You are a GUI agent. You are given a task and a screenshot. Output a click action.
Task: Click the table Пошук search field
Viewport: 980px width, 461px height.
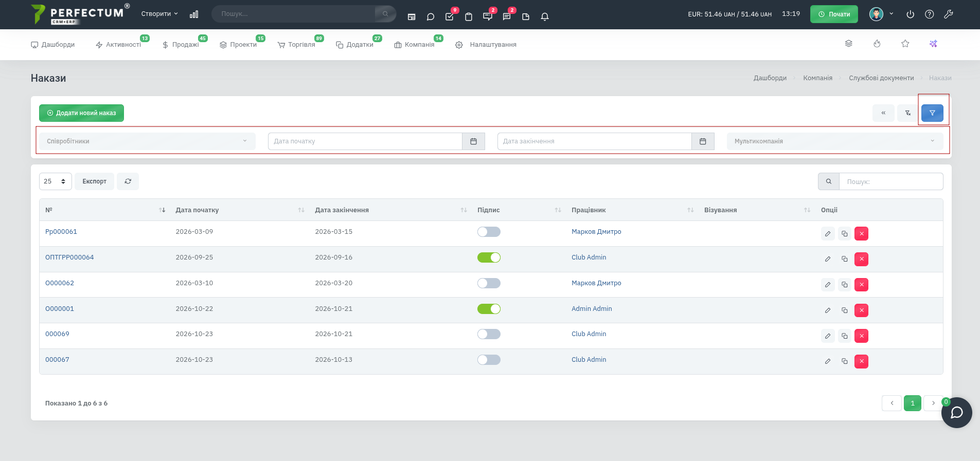[x=891, y=181]
